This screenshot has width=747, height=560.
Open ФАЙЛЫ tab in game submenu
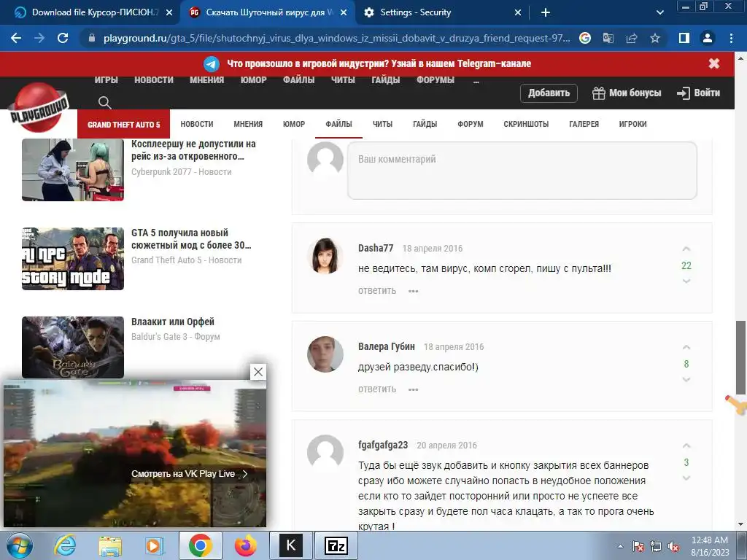pos(338,124)
